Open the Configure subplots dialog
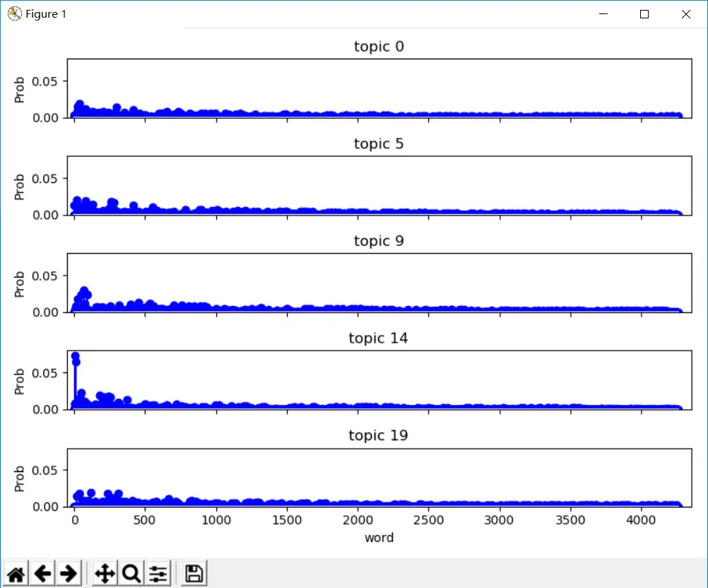Screen dimensions: 708x588 [158, 574]
